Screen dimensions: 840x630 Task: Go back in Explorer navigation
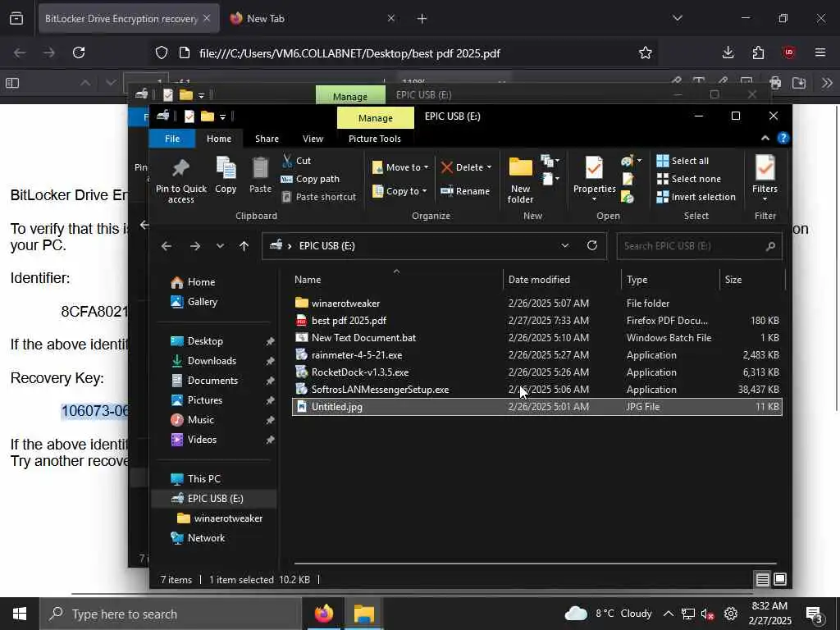click(x=167, y=246)
